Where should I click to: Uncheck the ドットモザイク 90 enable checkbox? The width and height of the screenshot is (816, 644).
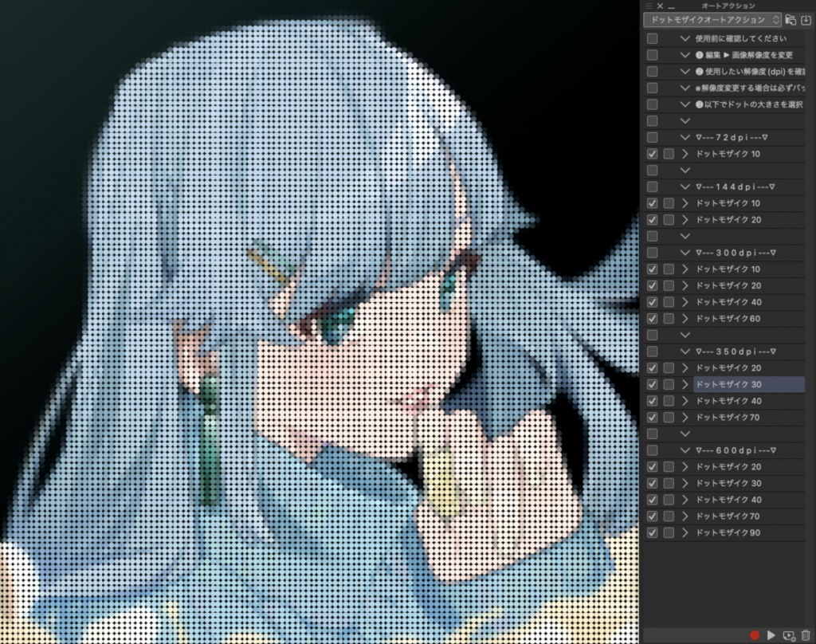tap(652, 532)
